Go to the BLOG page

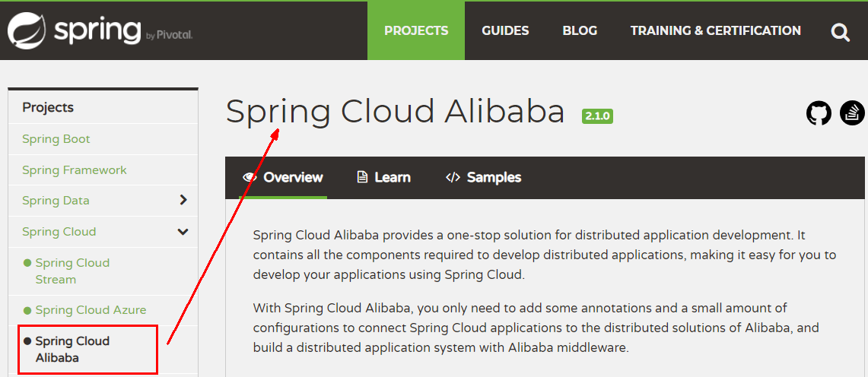point(580,30)
